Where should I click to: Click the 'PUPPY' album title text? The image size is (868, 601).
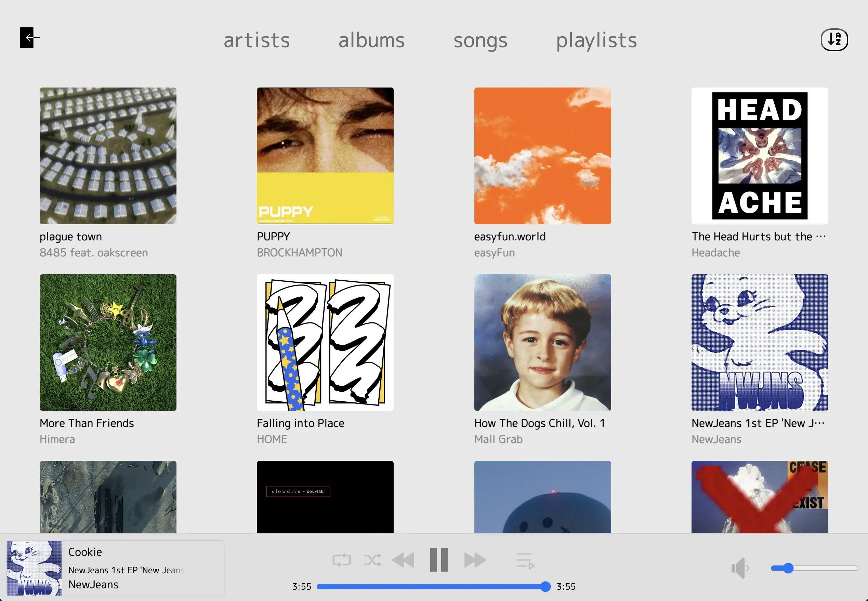[x=274, y=237]
